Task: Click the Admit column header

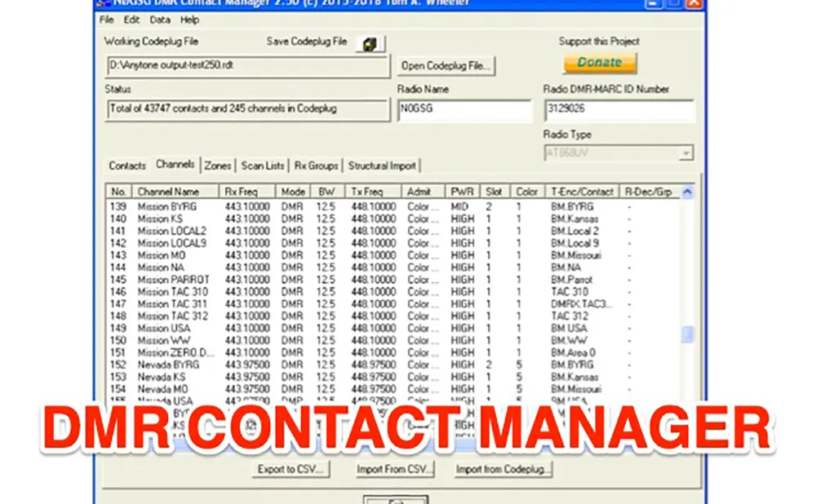Action: tap(423, 192)
